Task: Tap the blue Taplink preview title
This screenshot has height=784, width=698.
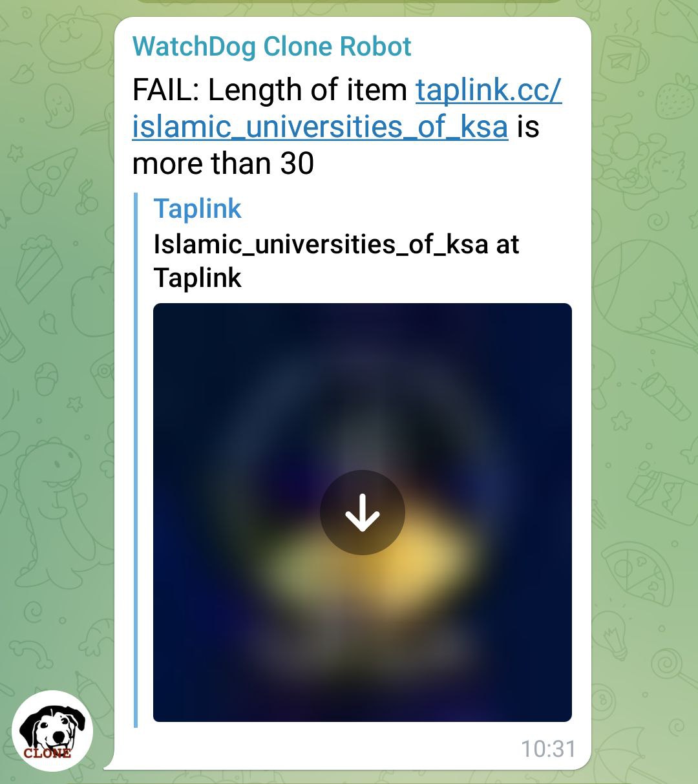Action: pyautogui.click(x=197, y=209)
